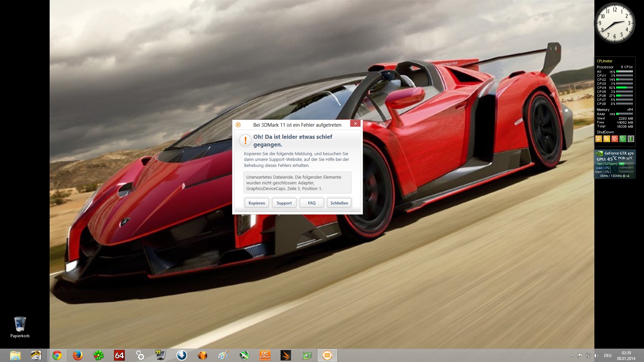
Task: Click the FAQ button
Action: tap(312, 203)
